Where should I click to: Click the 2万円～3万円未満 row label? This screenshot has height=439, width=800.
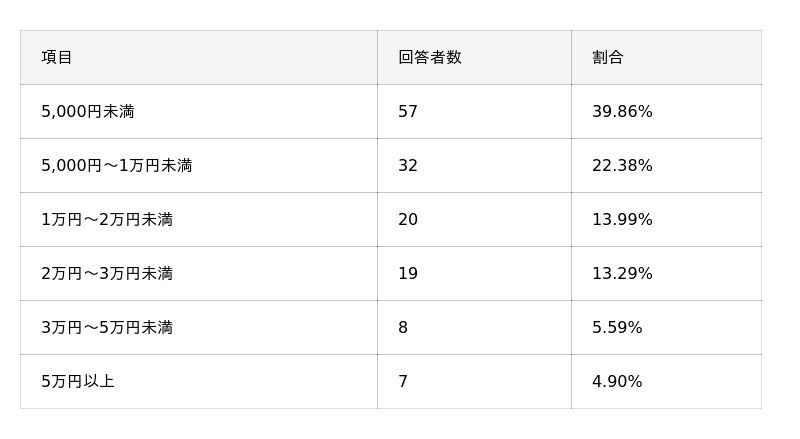click(x=107, y=274)
